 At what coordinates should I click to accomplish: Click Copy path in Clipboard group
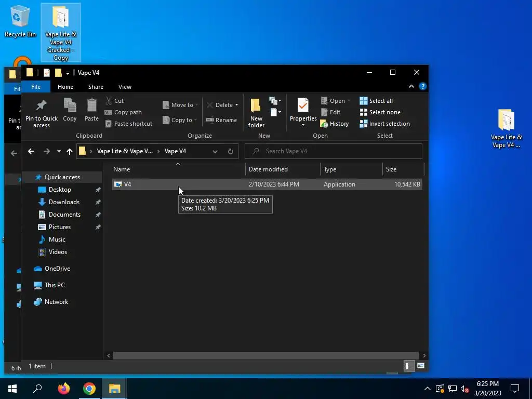point(124,112)
